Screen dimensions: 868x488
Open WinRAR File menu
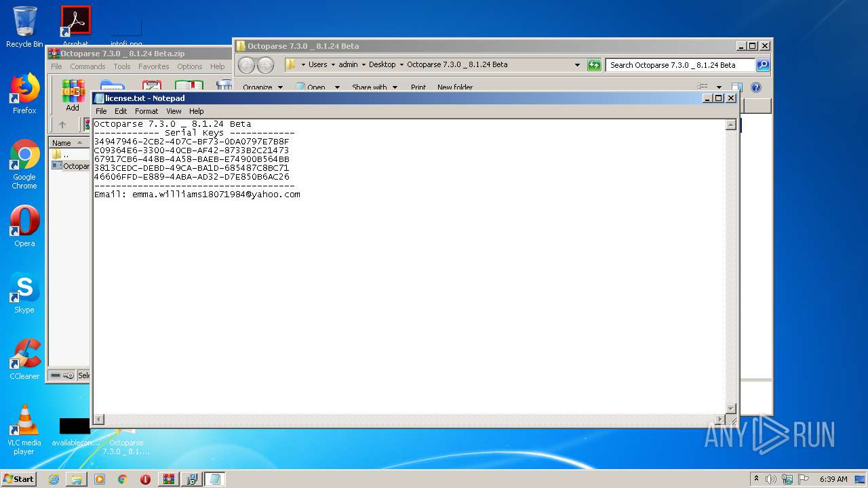(56, 66)
